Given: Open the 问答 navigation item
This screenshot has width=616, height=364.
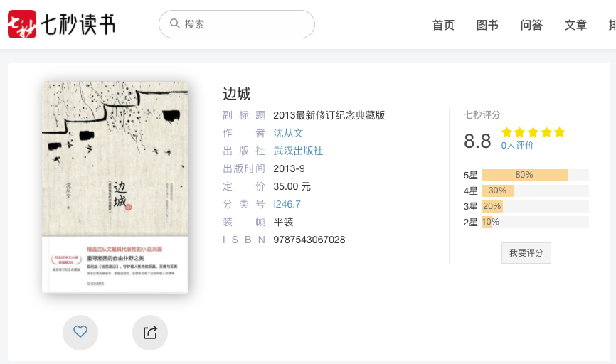Looking at the screenshot, I should point(531,25).
